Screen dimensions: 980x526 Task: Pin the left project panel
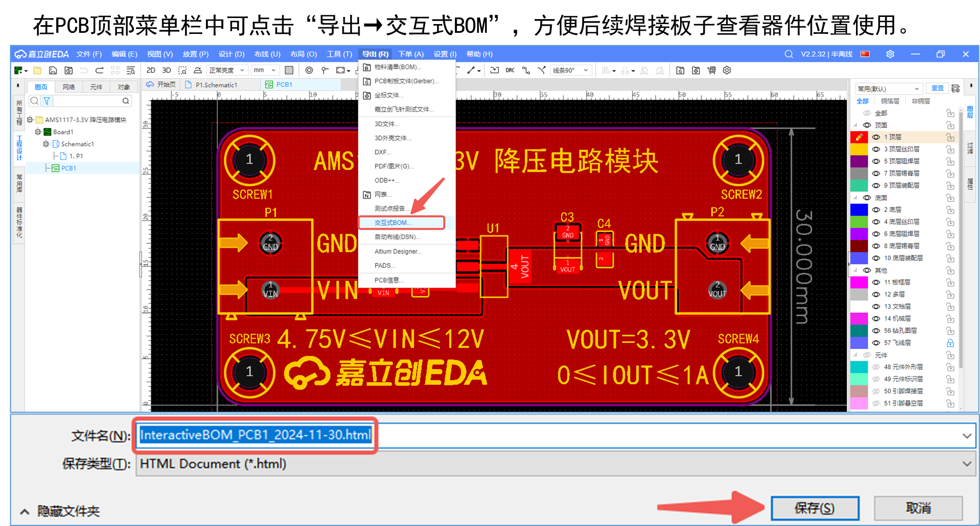pos(18,86)
